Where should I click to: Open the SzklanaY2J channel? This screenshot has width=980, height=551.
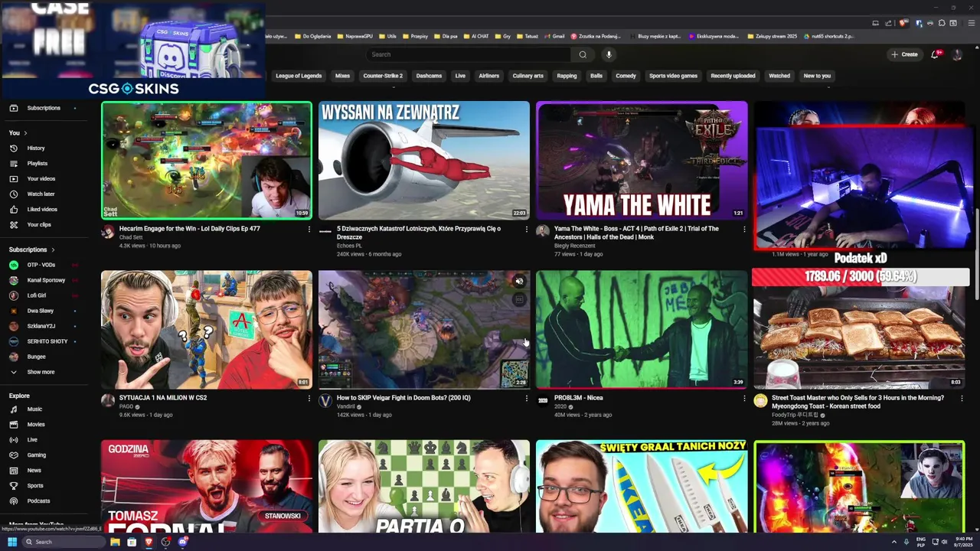41,326
